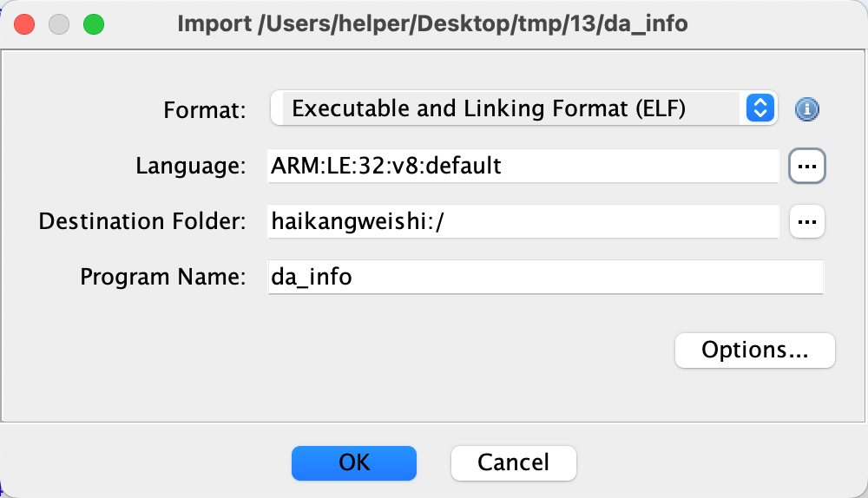Click the blue format info icon
Viewport: 868px width, 498px height.
pos(806,109)
